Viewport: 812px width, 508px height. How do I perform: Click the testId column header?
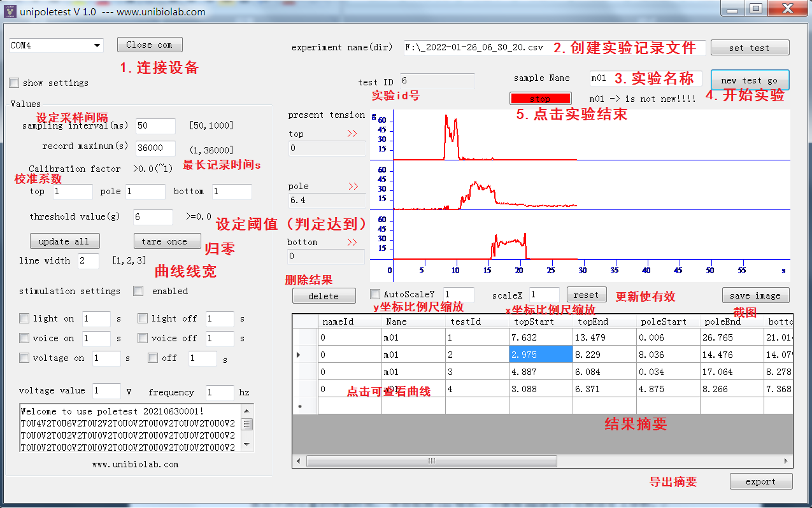point(477,321)
